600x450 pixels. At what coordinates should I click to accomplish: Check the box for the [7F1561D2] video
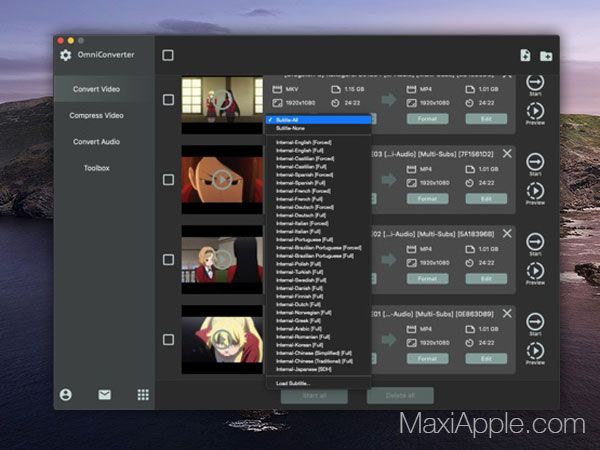pyautogui.click(x=168, y=180)
